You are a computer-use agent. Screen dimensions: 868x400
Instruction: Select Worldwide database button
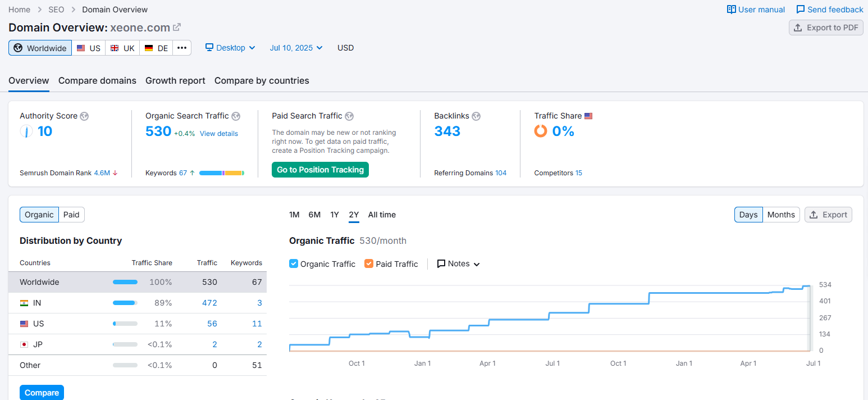pyautogui.click(x=40, y=48)
